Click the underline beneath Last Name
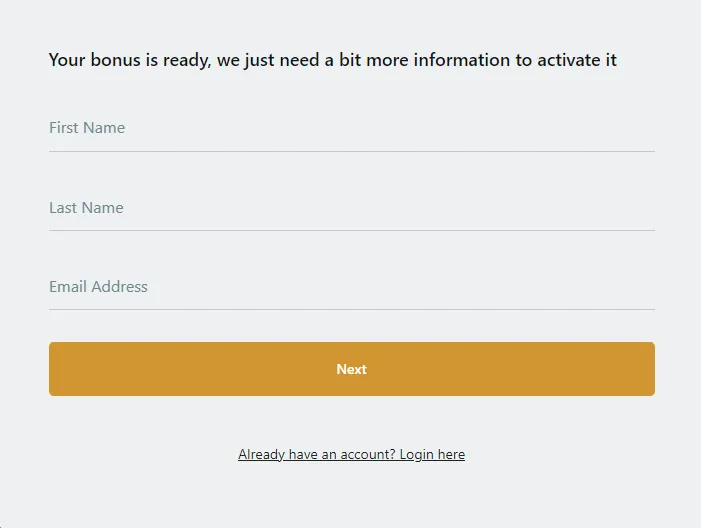 351,230
